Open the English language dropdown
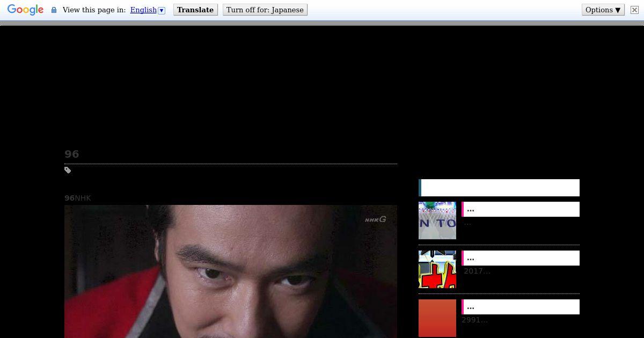644x338 pixels. pyautogui.click(x=148, y=10)
